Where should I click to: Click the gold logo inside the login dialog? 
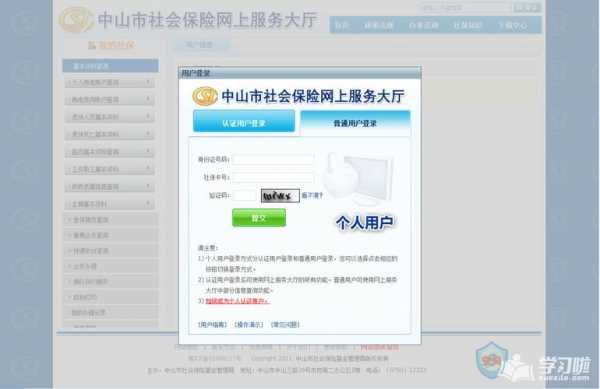point(205,96)
